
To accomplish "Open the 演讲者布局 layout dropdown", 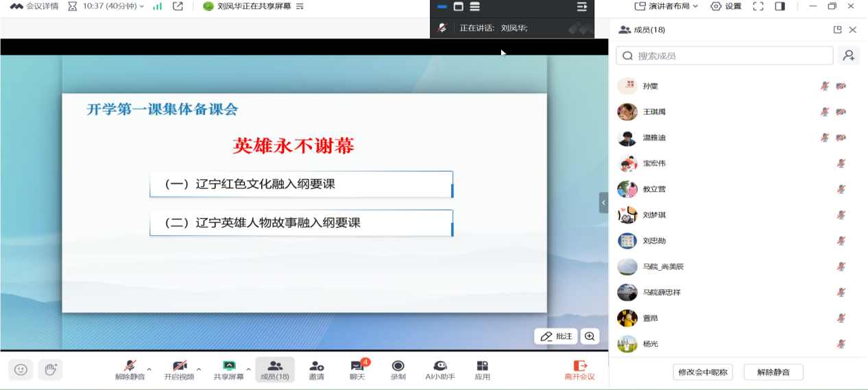I will (x=666, y=6).
